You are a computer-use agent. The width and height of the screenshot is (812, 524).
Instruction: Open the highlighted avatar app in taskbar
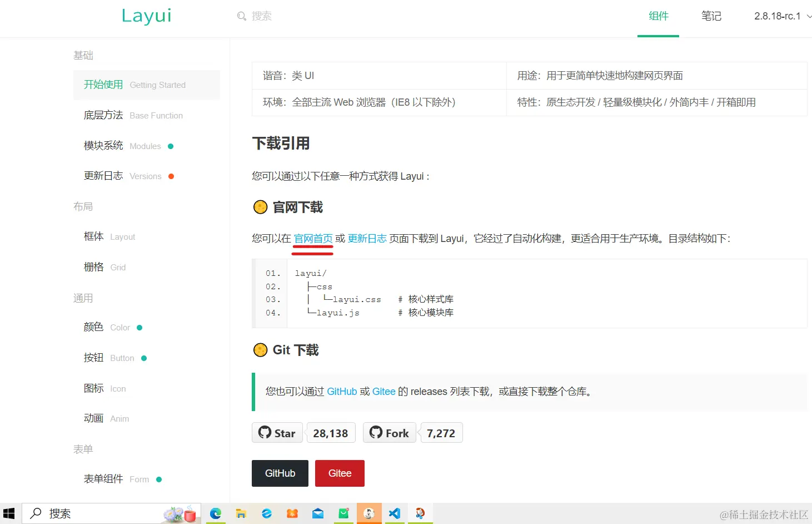pos(369,513)
